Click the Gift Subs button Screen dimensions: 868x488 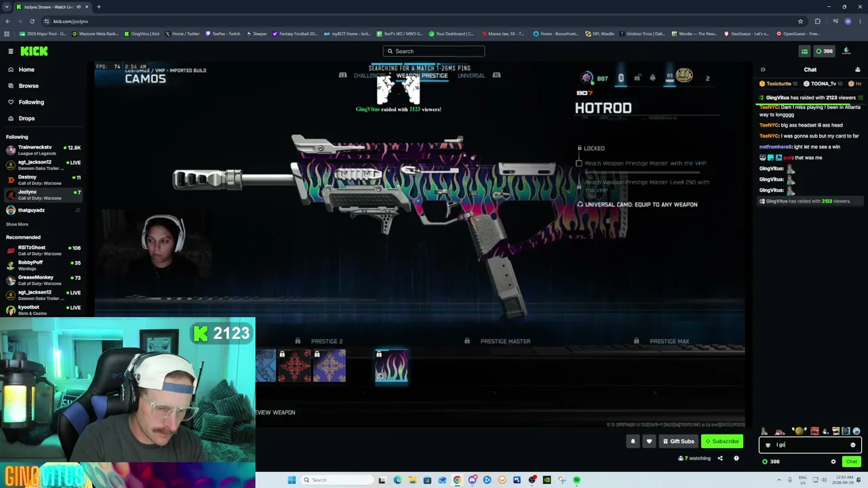(x=678, y=441)
